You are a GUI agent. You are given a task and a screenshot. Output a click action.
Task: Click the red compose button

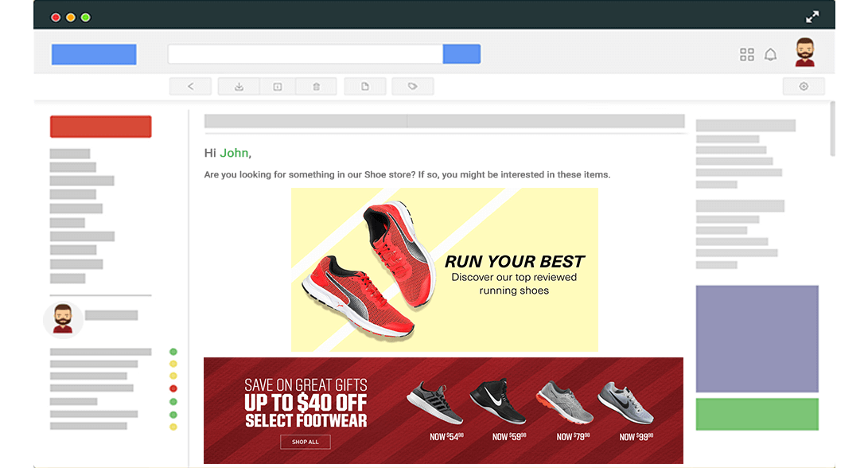(101, 127)
